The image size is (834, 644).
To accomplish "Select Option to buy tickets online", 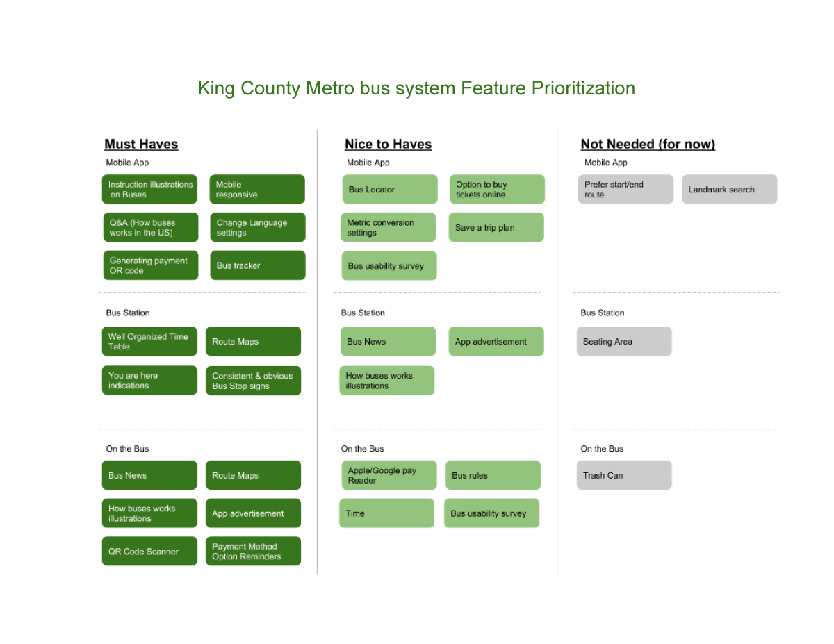I will [x=497, y=189].
